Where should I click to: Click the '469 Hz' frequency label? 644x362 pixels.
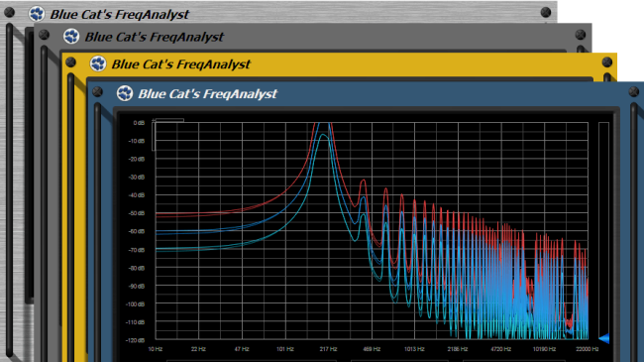point(372,349)
